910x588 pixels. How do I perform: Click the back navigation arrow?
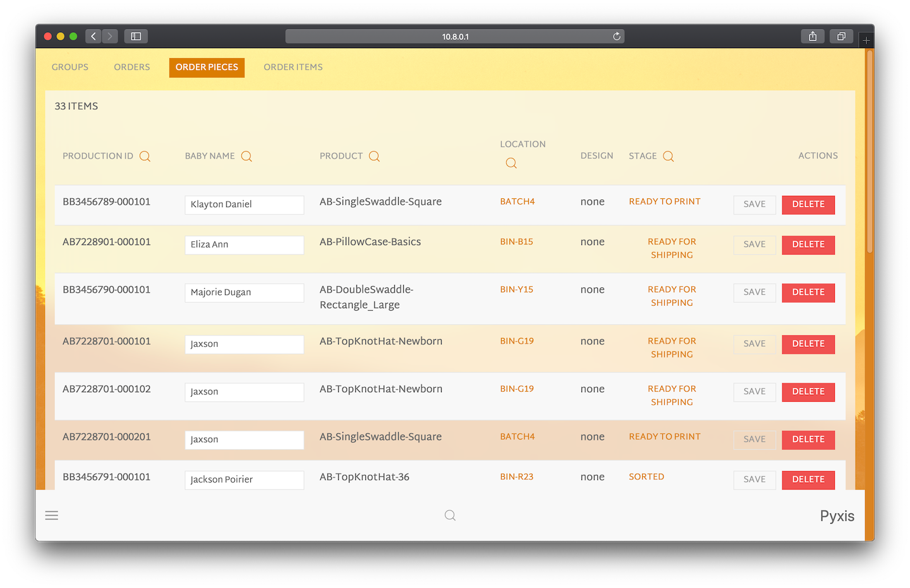pos(93,36)
